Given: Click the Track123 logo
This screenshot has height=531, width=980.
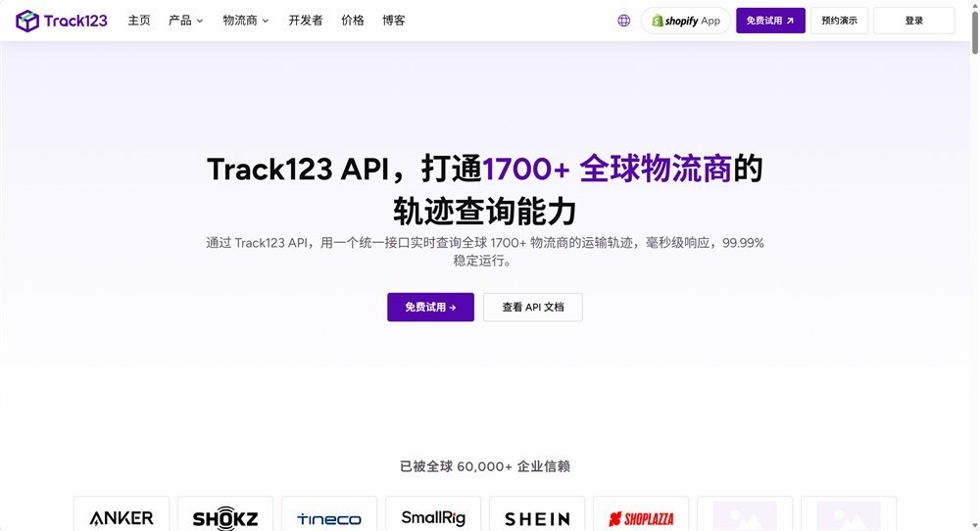Looking at the screenshot, I should (x=61, y=21).
